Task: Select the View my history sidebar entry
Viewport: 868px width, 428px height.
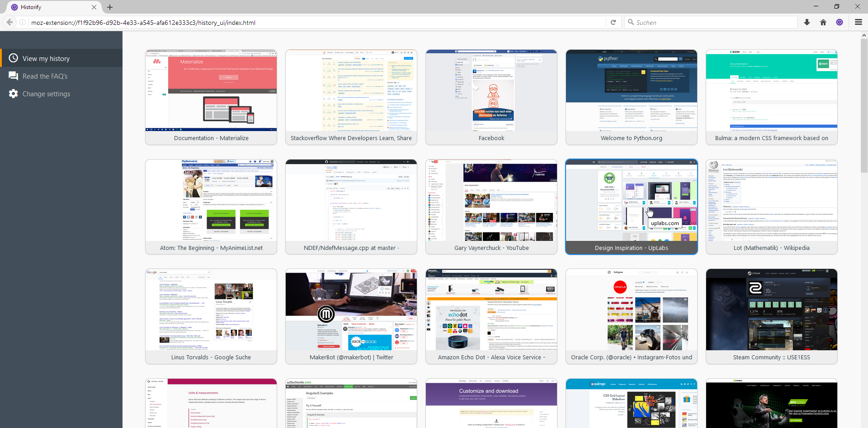Action: 46,58
